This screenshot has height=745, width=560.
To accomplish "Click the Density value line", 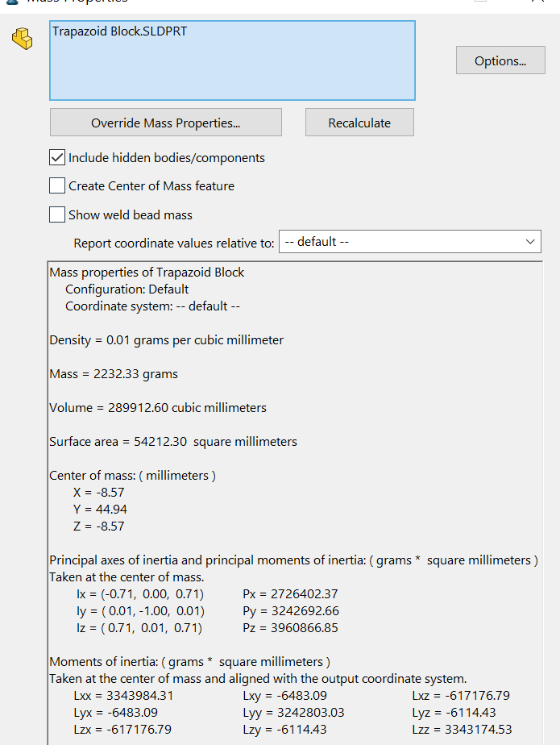I will (166, 340).
